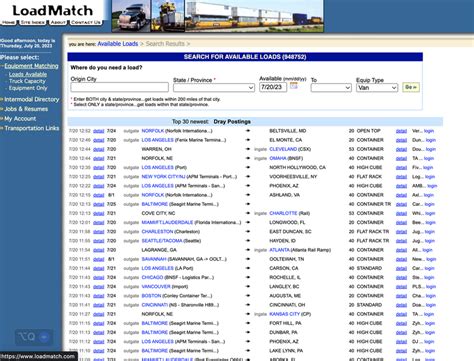Click login link in Voorheesville, NY row
The height and width of the screenshot is (361, 474).
coord(430,177)
